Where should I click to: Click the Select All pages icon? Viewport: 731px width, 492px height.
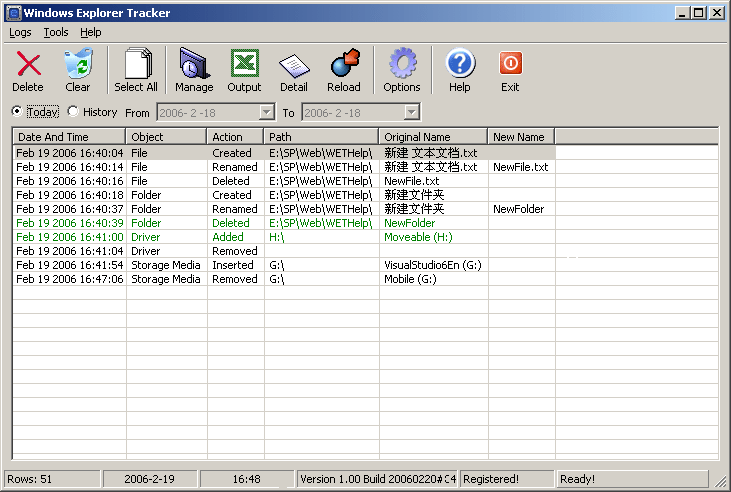(x=138, y=63)
